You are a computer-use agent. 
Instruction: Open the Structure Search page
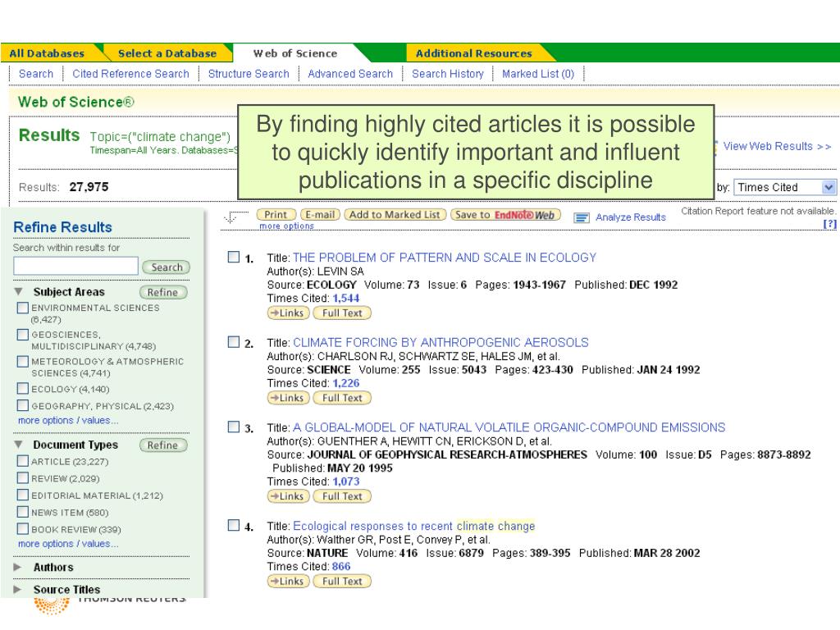[x=249, y=73]
